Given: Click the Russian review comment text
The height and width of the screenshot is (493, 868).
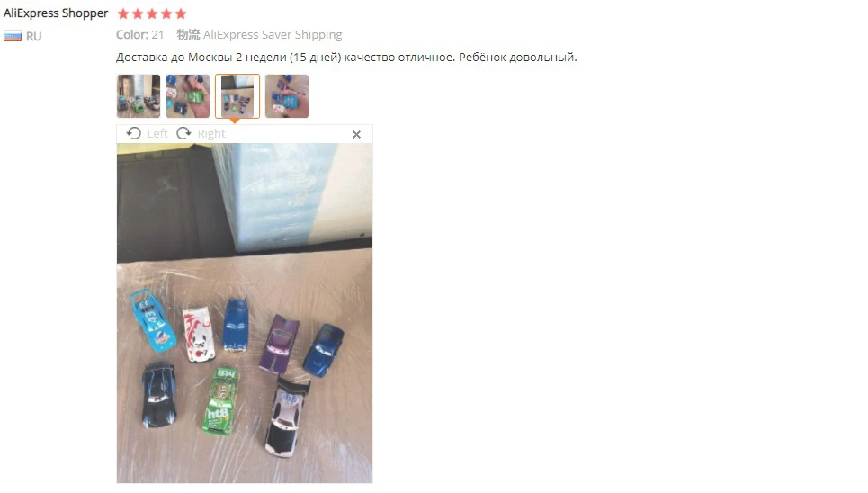Looking at the screenshot, I should (346, 57).
